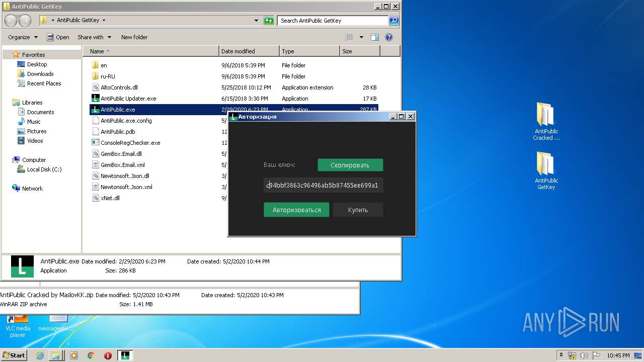The width and height of the screenshot is (644, 362).
Task: Click the Forward navigation arrow
Action: pos(25,21)
